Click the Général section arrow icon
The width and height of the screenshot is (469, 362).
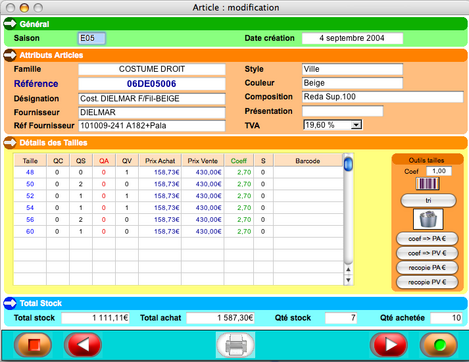10,24
